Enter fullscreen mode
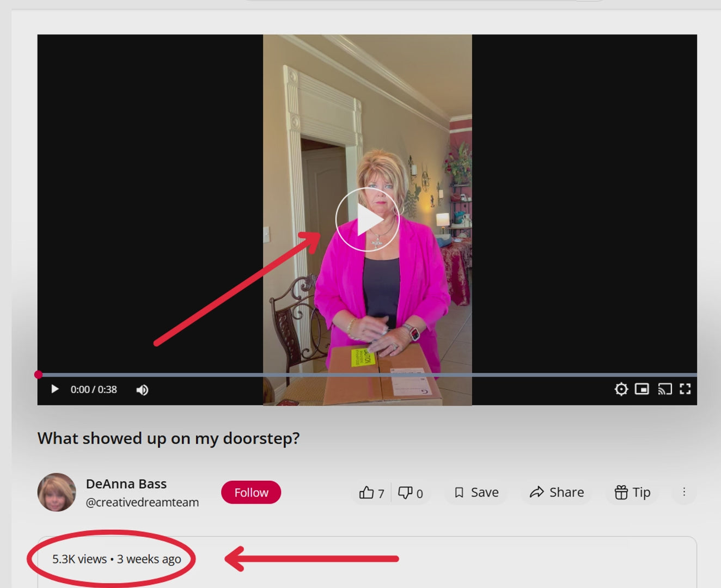Viewport: 721px width, 588px height. (685, 389)
